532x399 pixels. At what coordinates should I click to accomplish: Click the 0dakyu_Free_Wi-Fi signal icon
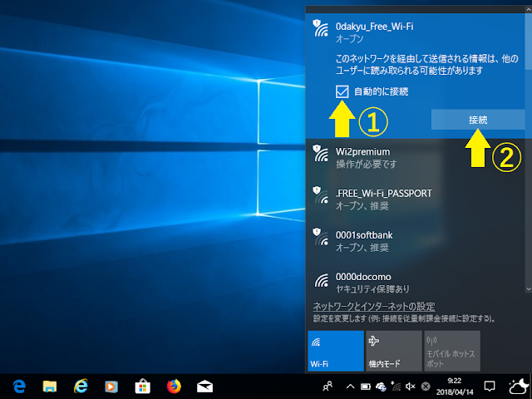(x=321, y=28)
